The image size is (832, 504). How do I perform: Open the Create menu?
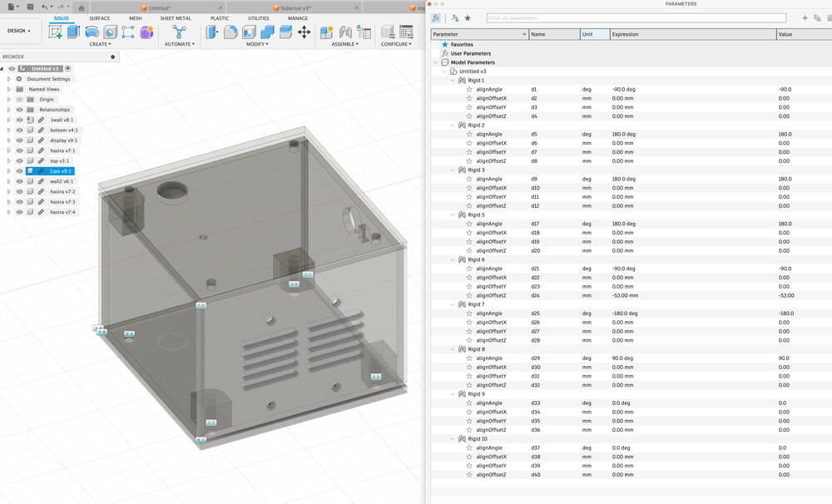point(100,44)
